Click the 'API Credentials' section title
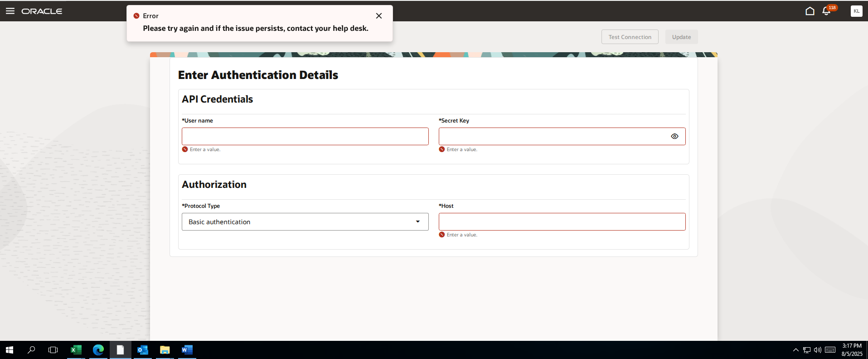This screenshot has height=359, width=868. click(x=218, y=99)
